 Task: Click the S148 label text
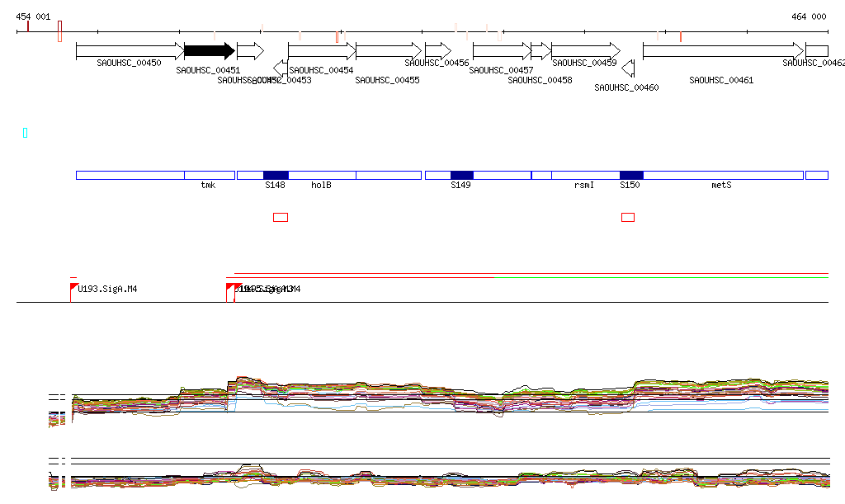[275, 186]
